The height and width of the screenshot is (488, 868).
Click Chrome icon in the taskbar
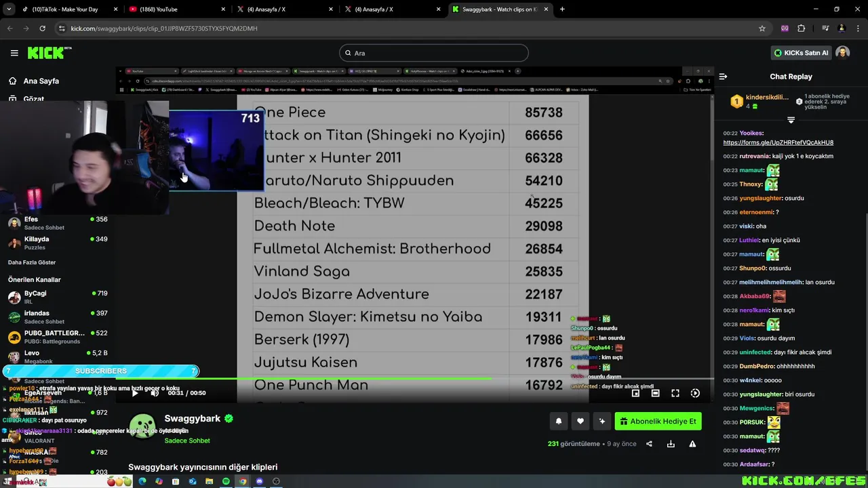click(x=243, y=481)
